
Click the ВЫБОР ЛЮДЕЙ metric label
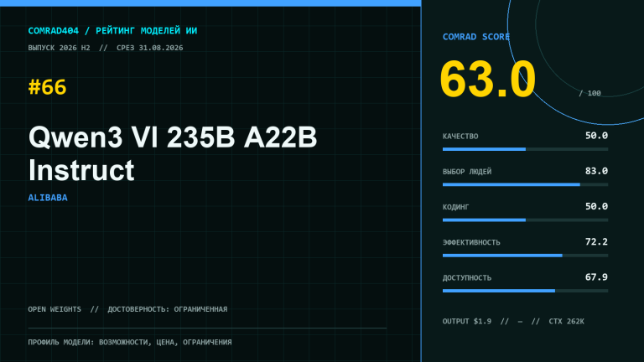[x=467, y=172]
